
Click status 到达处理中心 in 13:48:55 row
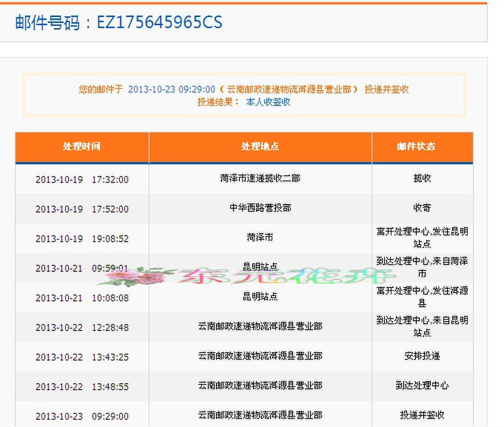point(422,386)
